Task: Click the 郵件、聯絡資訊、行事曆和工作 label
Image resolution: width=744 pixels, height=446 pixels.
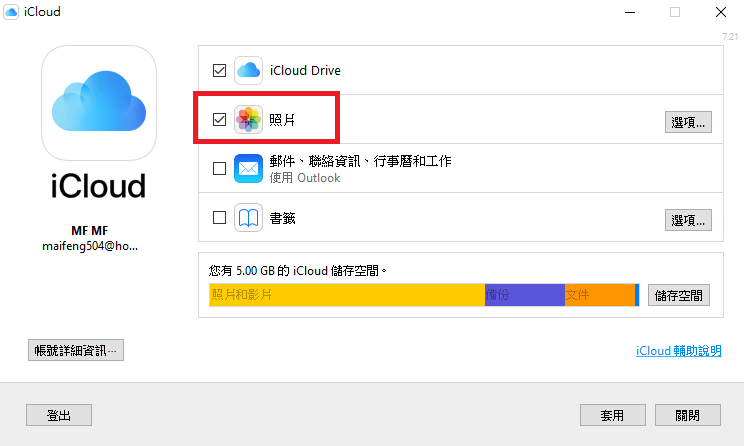Action: [361, 161]
